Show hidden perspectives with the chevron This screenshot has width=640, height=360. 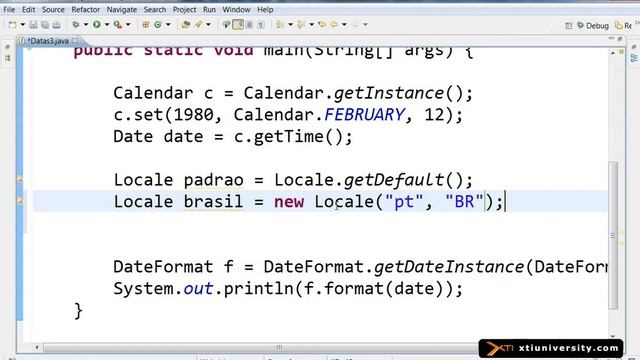637,23
